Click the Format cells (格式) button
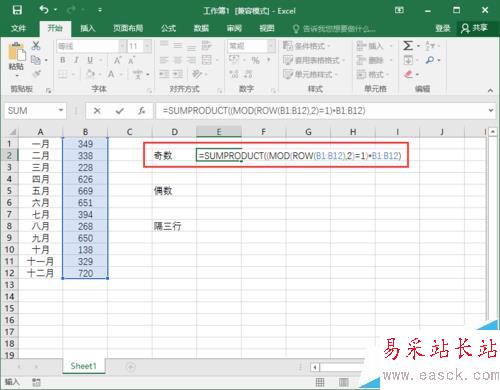 point(374,74)
